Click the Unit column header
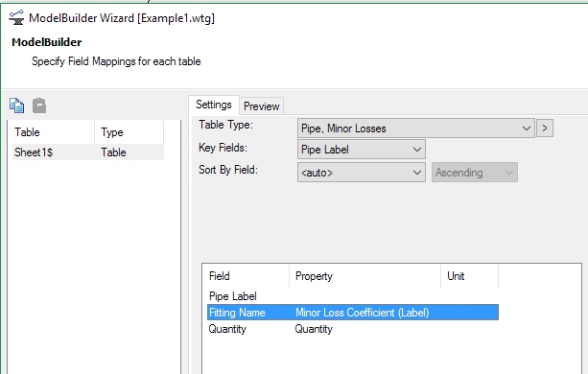This screenshot has height=374, width=588. 469,276
